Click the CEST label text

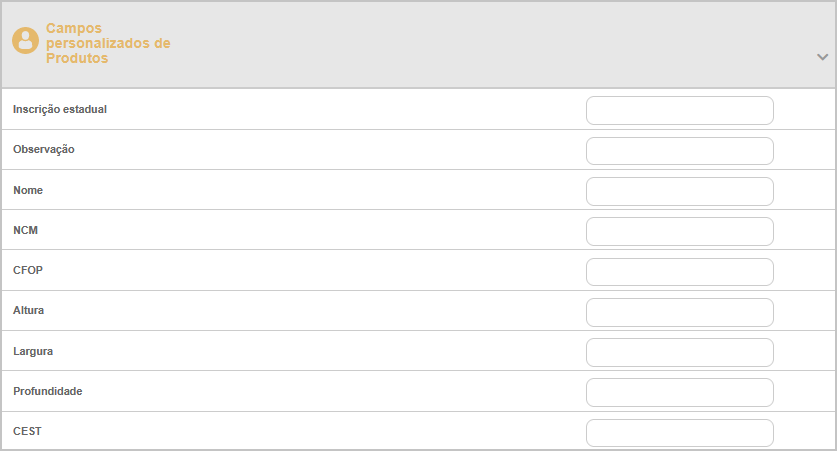point(27,431)
